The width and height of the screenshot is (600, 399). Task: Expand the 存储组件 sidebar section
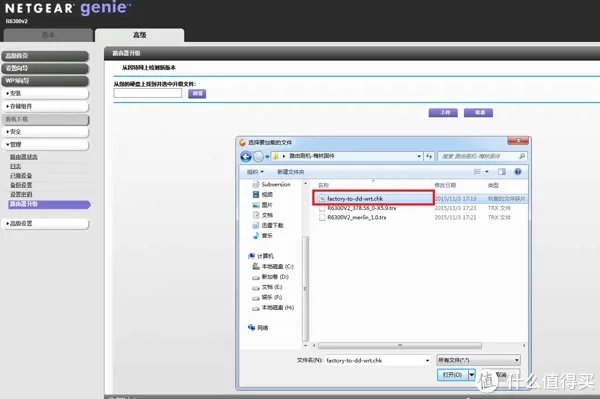coord(45,106)
